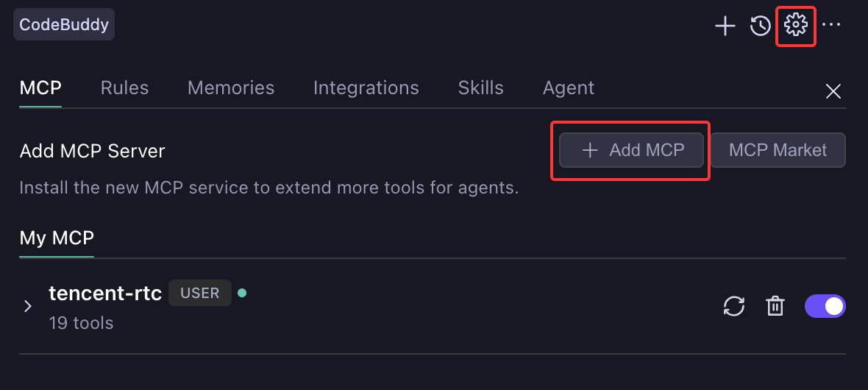Expand the tencent-rtc tools list
Viewport: 868px width, 390px height.
click(28, 306)
